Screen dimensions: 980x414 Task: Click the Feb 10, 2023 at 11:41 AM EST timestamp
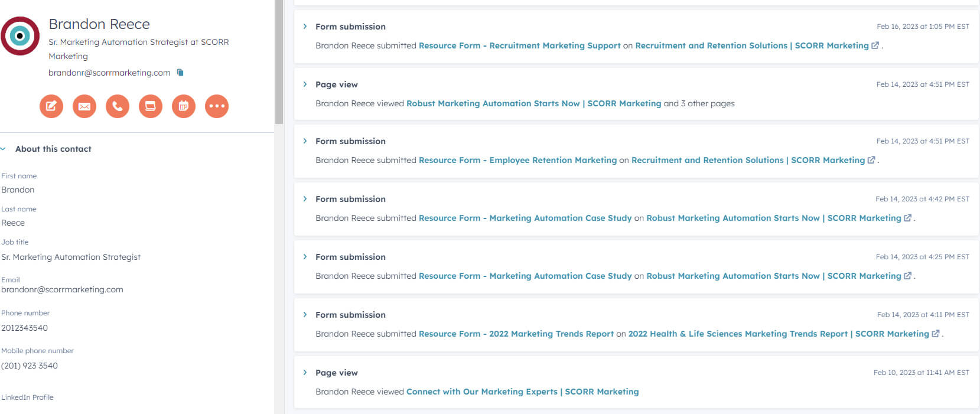922,373
